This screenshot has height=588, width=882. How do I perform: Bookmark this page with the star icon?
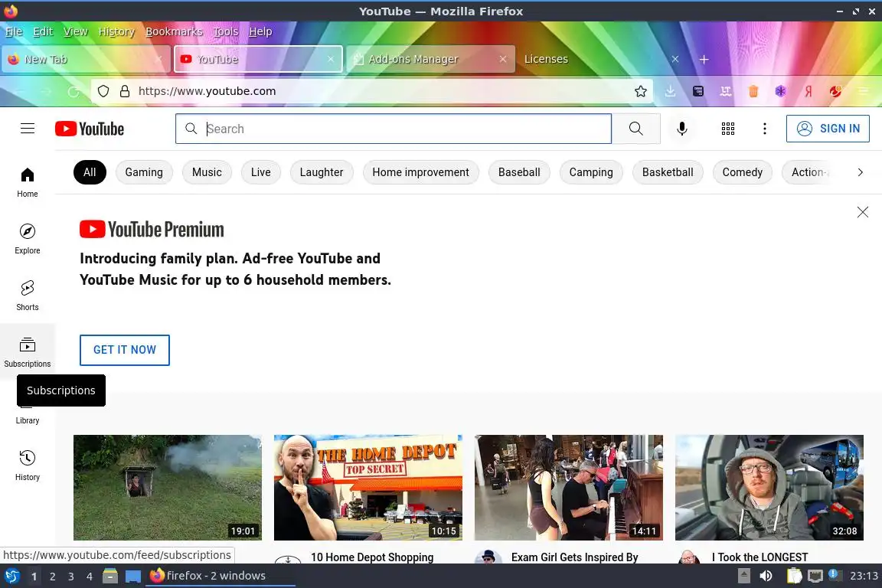pyautogui.click(x=640, y=91)
